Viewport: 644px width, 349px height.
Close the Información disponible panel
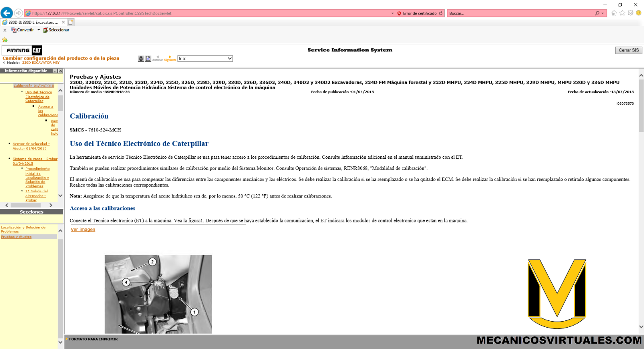tap(60, 71)
